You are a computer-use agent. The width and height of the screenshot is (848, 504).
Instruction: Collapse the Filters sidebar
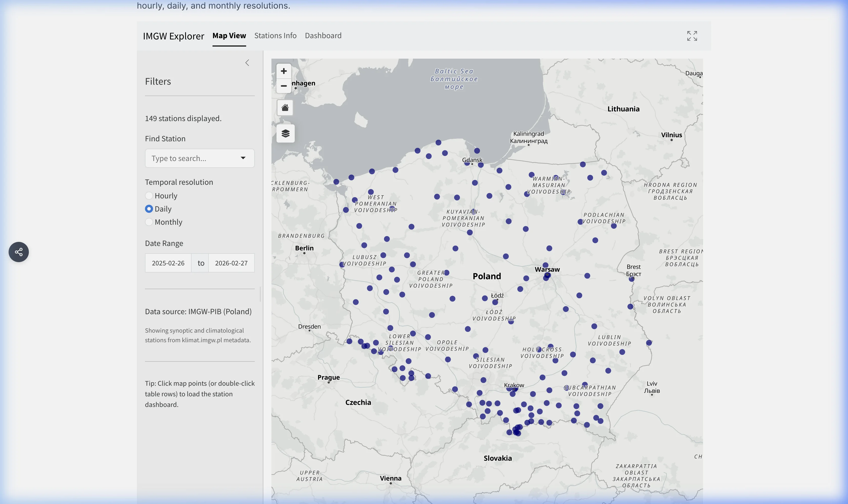[247, 62]
